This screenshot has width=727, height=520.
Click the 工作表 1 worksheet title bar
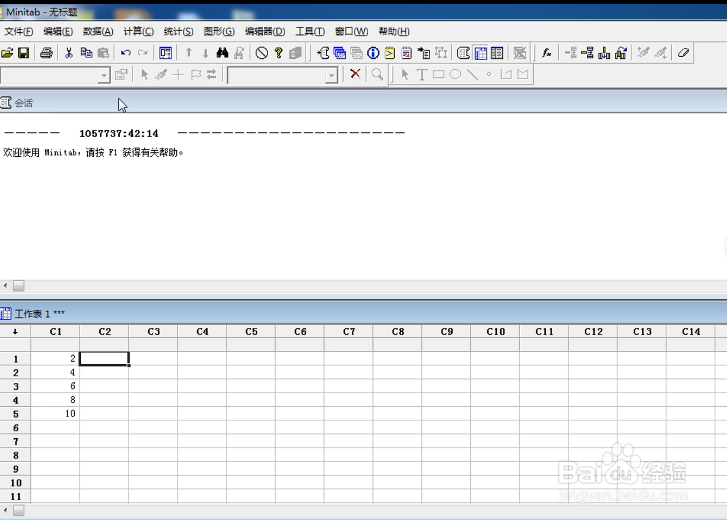click(x=364, y=314)
